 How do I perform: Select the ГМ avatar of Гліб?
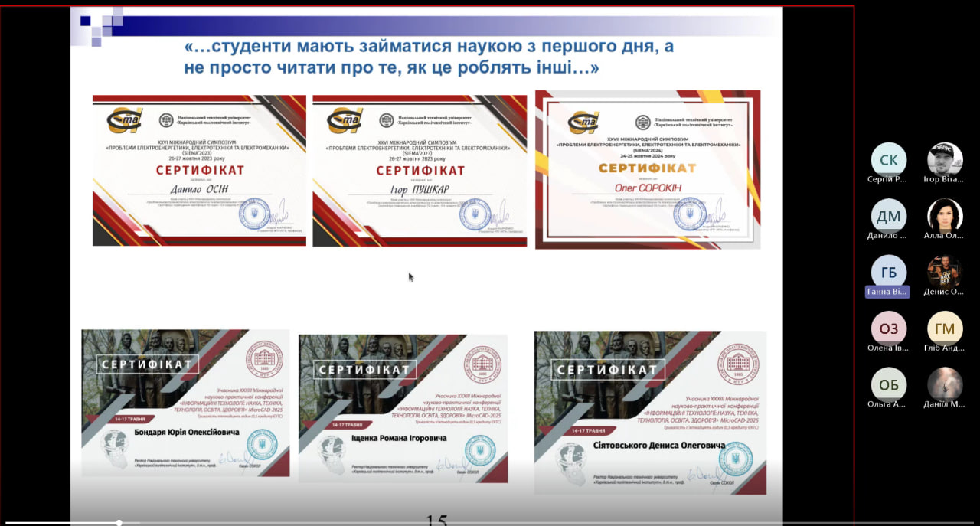coord(945,328)
